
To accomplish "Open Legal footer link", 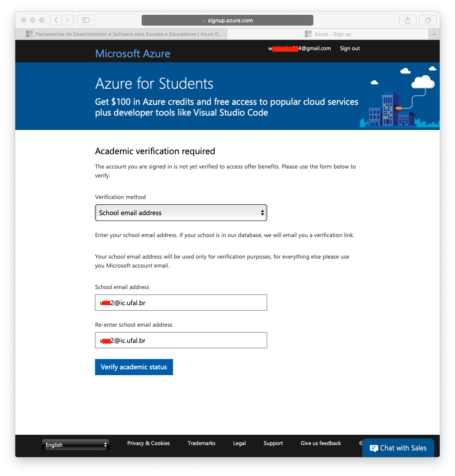I will 239,443.
